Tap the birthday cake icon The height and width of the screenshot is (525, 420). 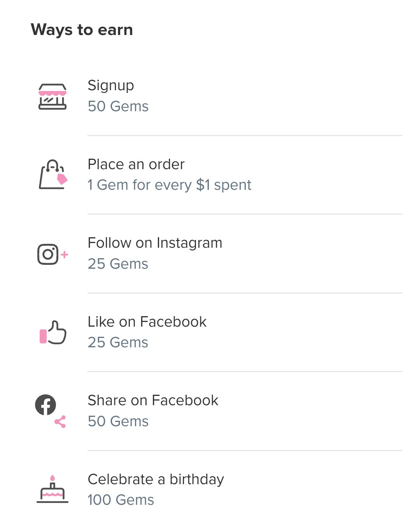(52, 489)
